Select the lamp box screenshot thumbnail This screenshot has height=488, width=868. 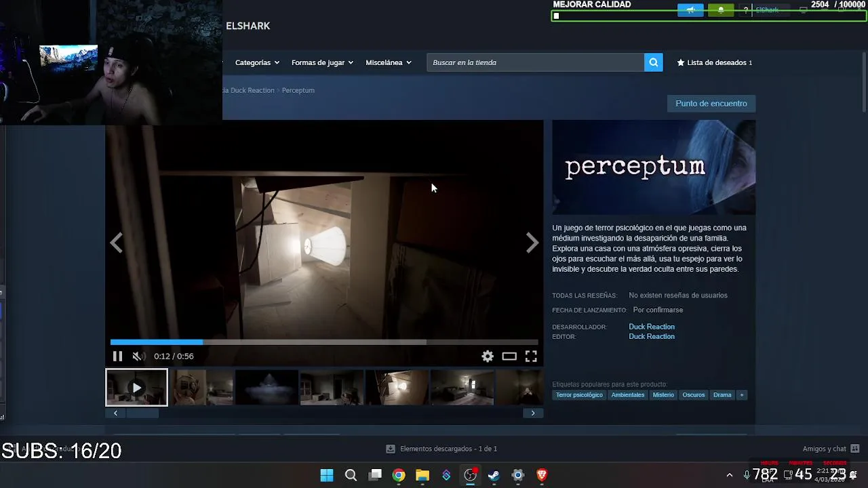click(397, 387)
